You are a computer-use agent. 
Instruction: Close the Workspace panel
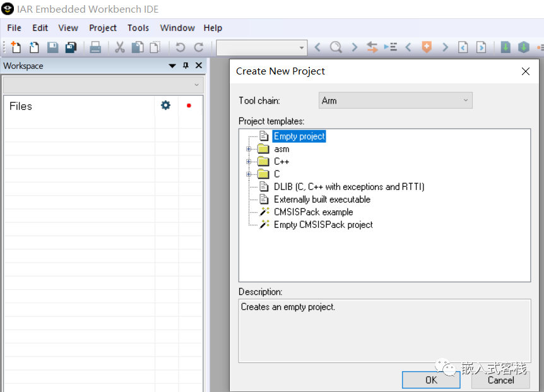tap(199, 65)
